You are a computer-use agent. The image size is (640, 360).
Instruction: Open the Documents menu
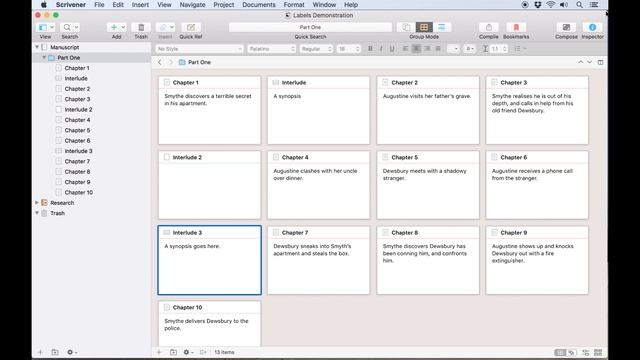coord(259,4)
